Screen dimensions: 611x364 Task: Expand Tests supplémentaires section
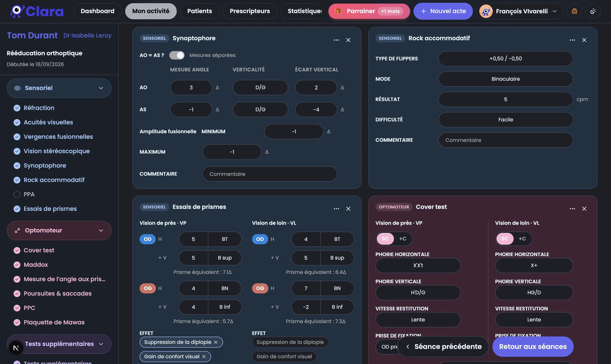coord(59,344)
